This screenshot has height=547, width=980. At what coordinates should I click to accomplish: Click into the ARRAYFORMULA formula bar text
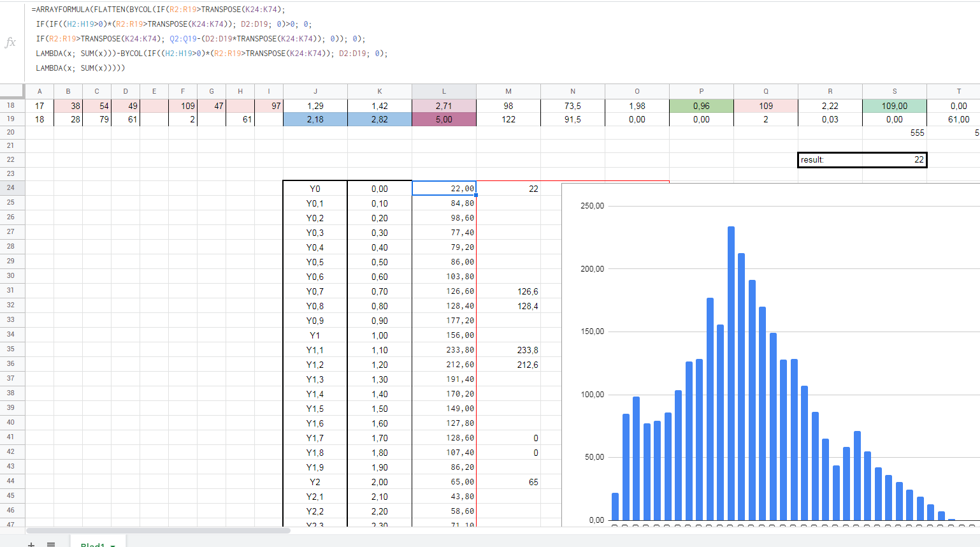click(210, 39)
